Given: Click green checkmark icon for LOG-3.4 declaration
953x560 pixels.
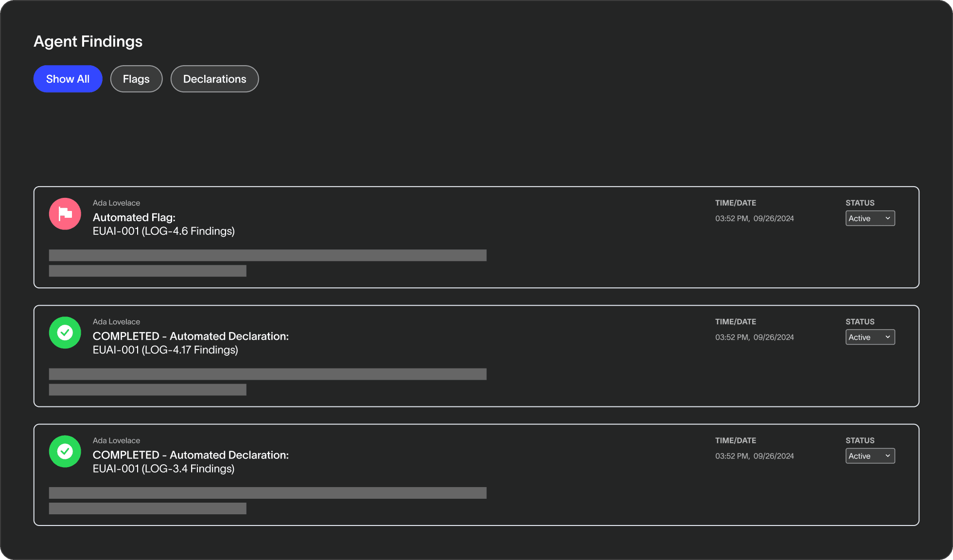Looking at the screenshot, I should (x=65, y=451).
